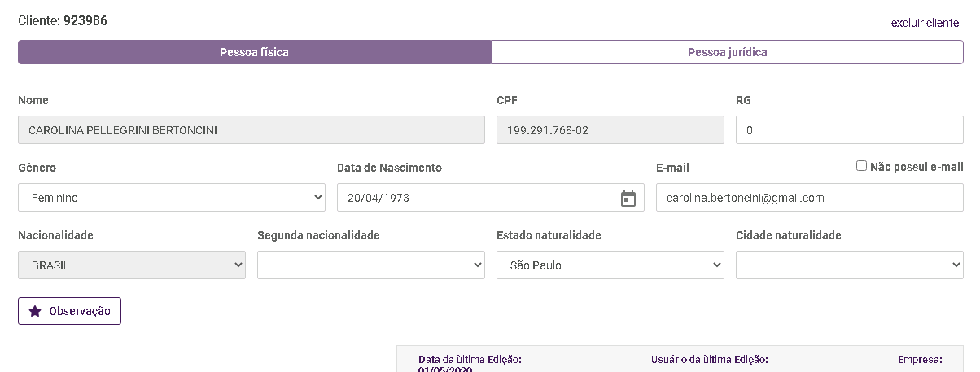Viewport: 980px width, 372px height.
Task: Switch to the Pessoa física tab
Action: [254, 52]
